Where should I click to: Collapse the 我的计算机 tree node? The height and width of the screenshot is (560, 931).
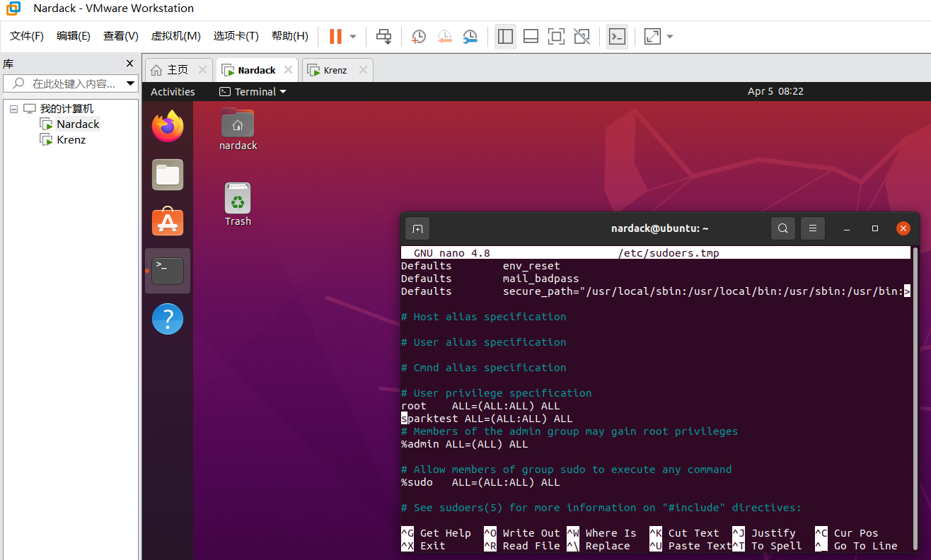(13, 109)
